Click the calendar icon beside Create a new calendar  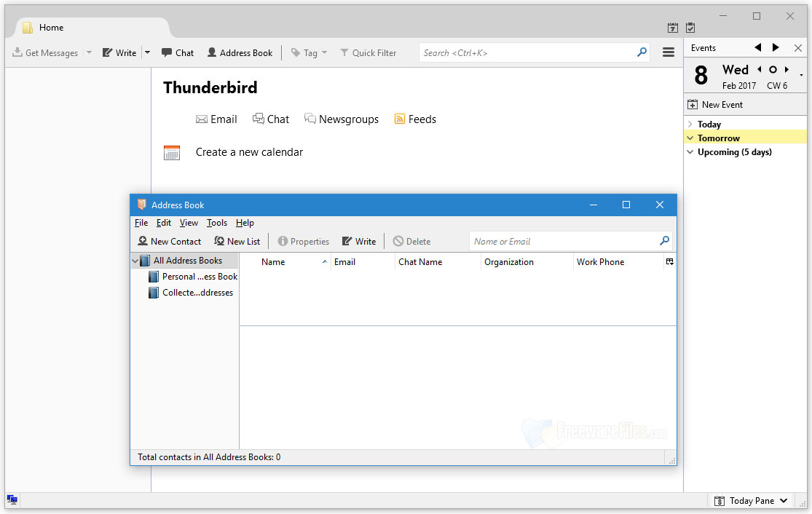click(x=172, y=153)
